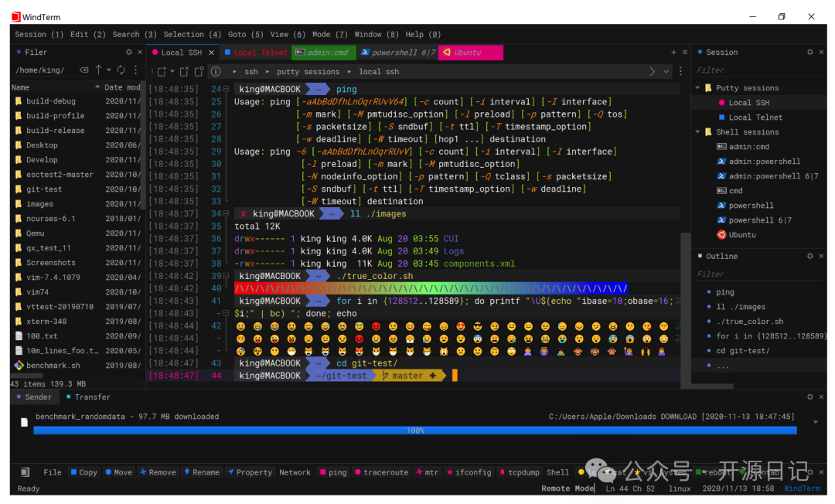835x504 pixels.
Task: Click the ifconfig quick command button
Action: coord(468,472)
